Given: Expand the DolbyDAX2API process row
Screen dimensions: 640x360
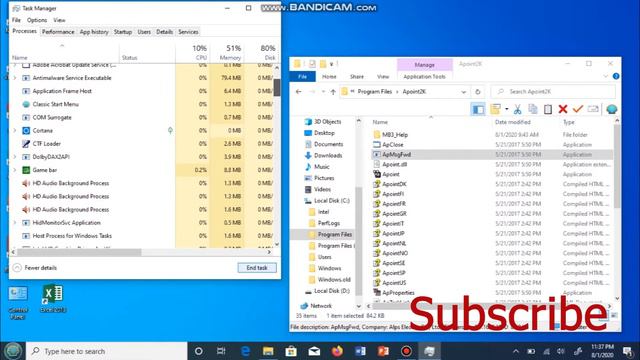Looking at the screenshot, I should point(15,157).
